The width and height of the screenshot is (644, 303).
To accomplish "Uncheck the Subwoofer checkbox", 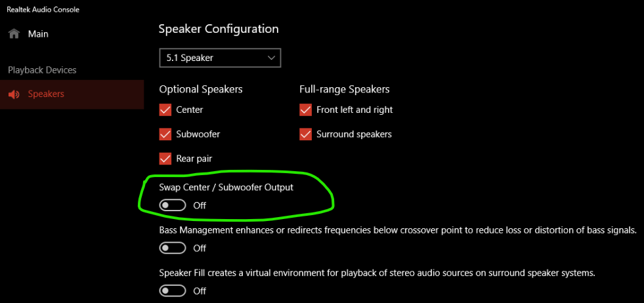I will click(165, 134).
